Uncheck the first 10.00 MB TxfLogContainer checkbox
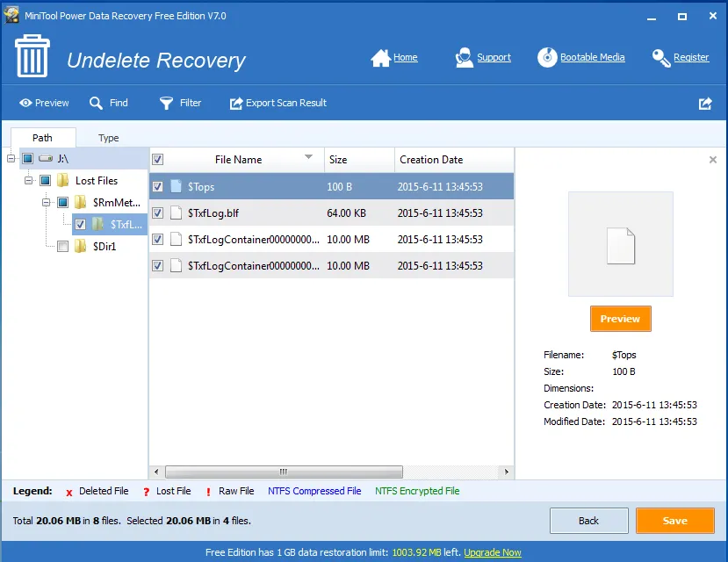Screen dimensions: 728x562 tap(158, 240)
